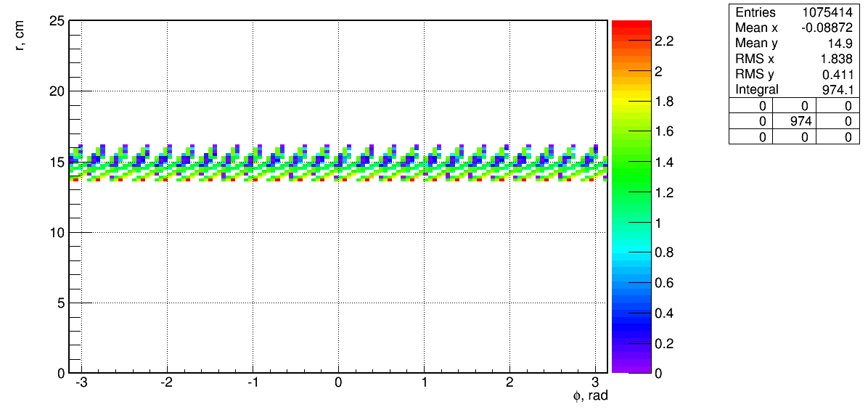Click the 'Mean y' stats label
Screen dimensions: 868x415
coord(756,44)
